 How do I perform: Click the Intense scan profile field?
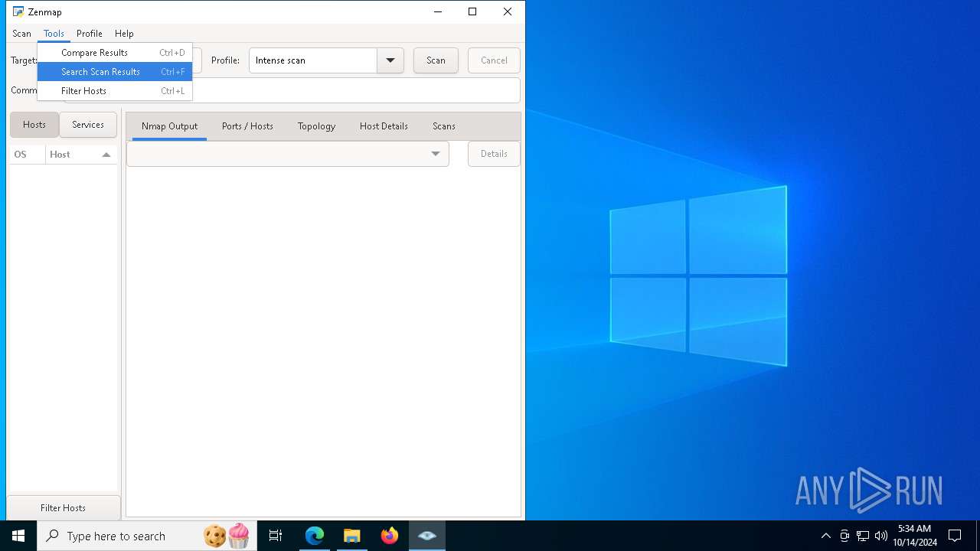[x=313, y=60]
